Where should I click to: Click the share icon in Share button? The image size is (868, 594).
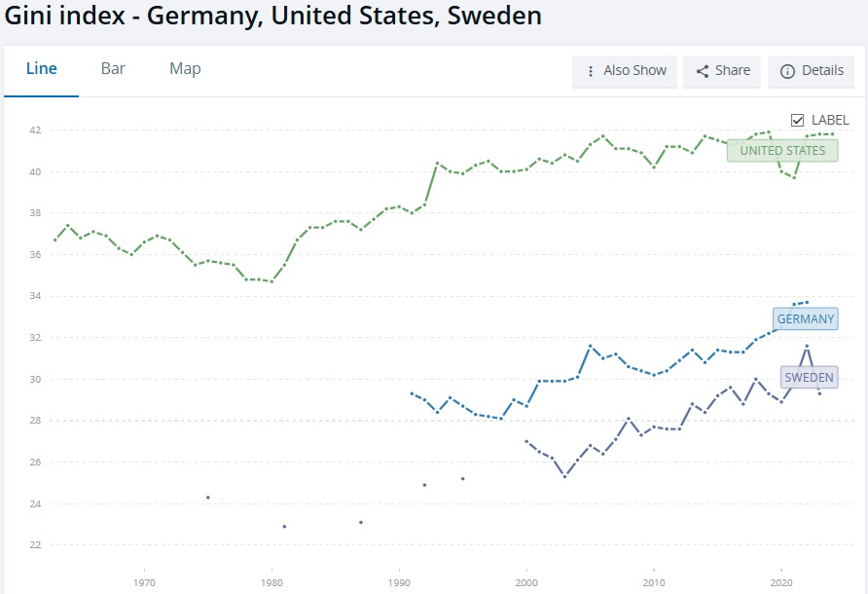(x=703, y=71)
